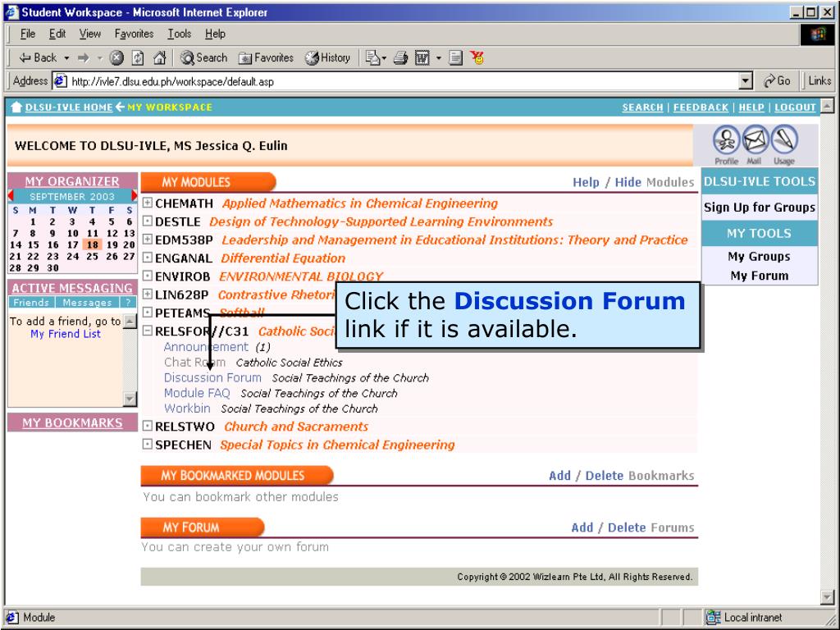Go to the next month in the calendar
The height and width of the screenshot is (630, 840).
click(x=134, y=196)
